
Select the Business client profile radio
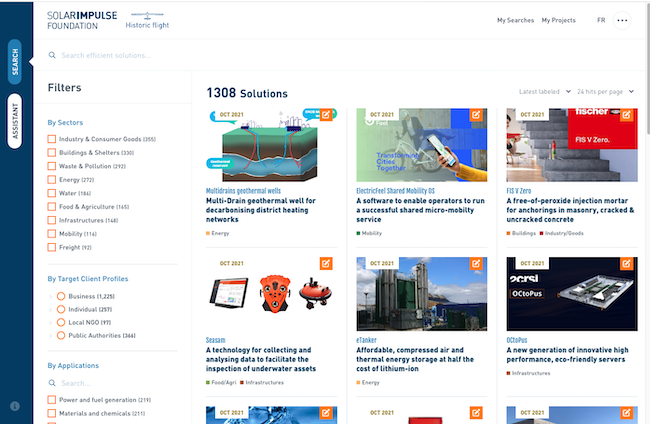click(x=61, y=296)
